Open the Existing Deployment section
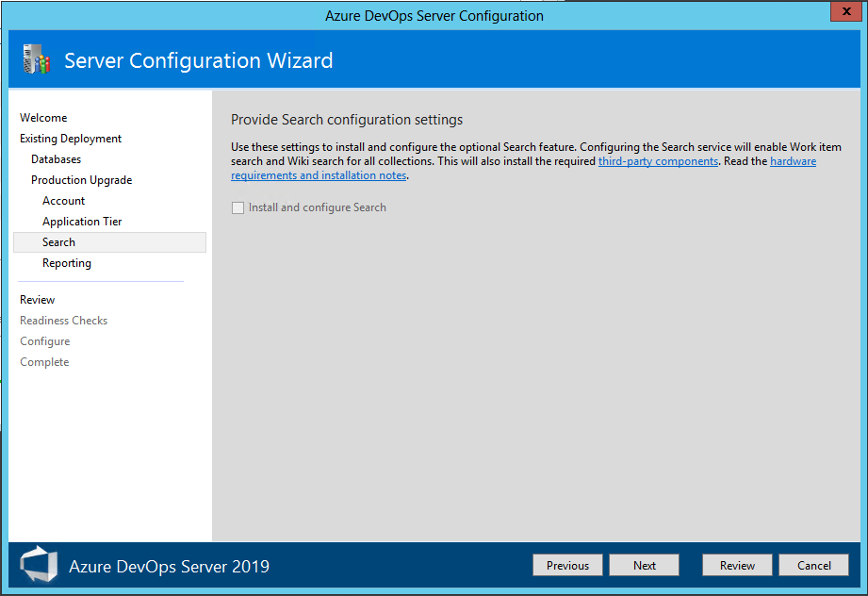Viewport: 868px width, 596px height. (70, 138)
